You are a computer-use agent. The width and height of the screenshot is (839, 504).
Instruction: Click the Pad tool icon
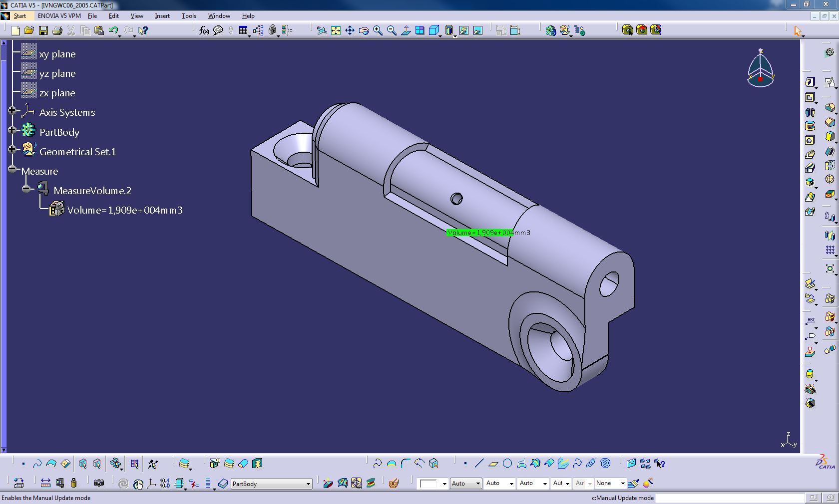click(x=810, y=82)
